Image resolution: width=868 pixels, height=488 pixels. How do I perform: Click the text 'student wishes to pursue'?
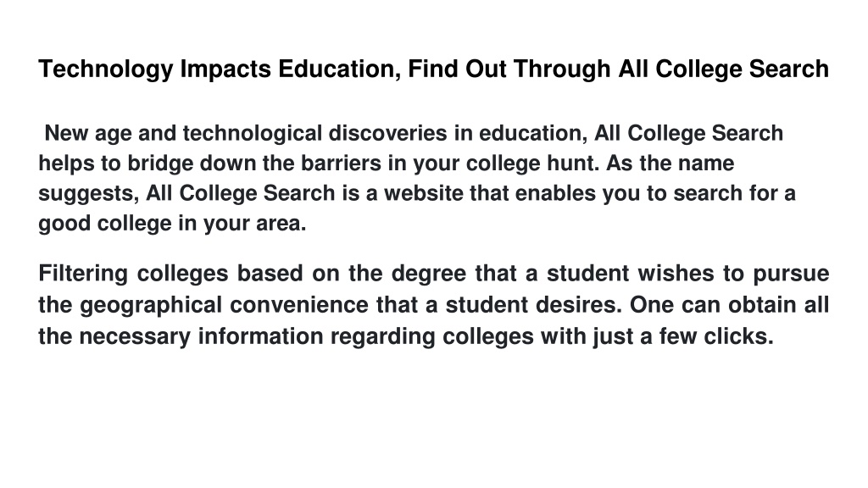click(x=688, y=274)
